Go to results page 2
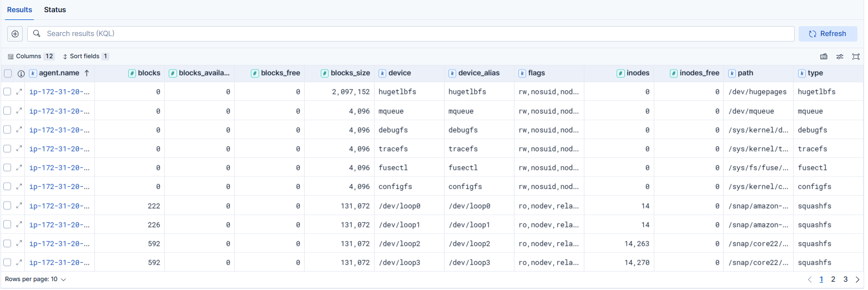 point(833,279)
